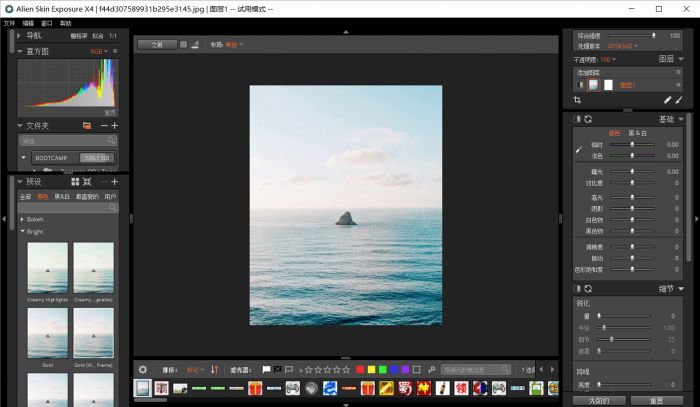
Task: Click the 重置 button
Action: [655, 399]
